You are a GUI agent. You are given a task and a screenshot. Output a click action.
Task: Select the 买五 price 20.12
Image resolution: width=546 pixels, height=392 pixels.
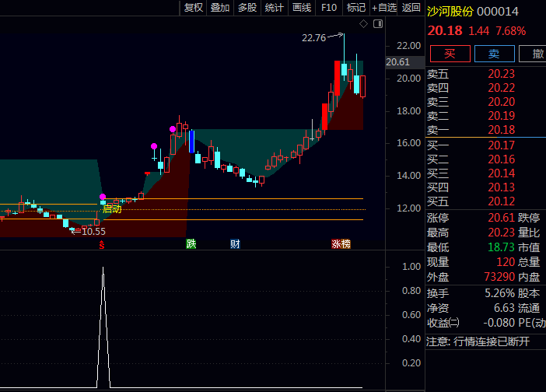click(501, 201)
